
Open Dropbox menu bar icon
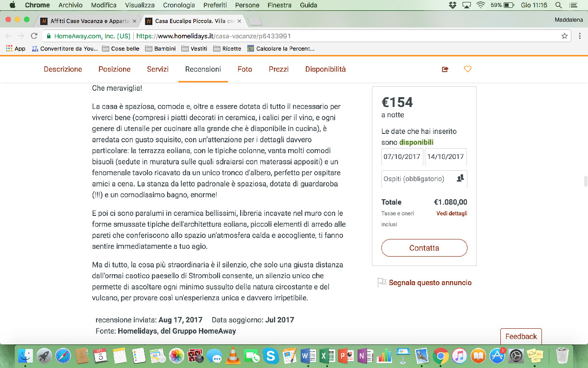click(x=452, y=5)
